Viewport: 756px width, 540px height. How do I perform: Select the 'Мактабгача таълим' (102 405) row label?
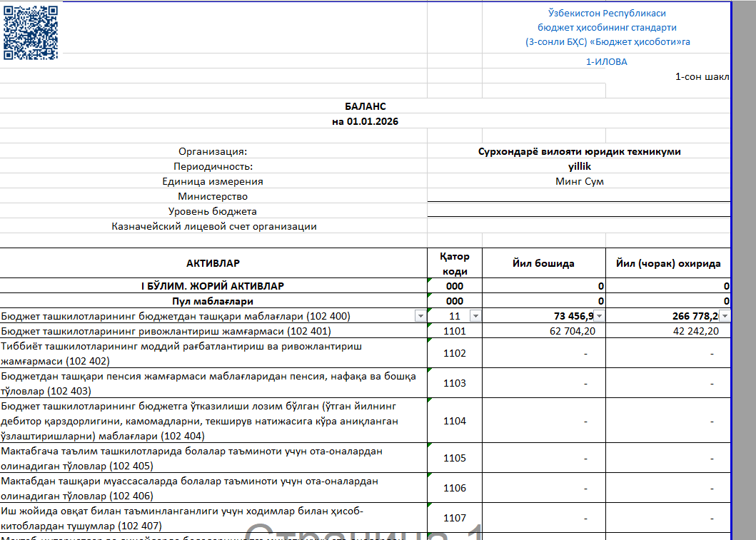pyautogui.click(x=213, y=458)
